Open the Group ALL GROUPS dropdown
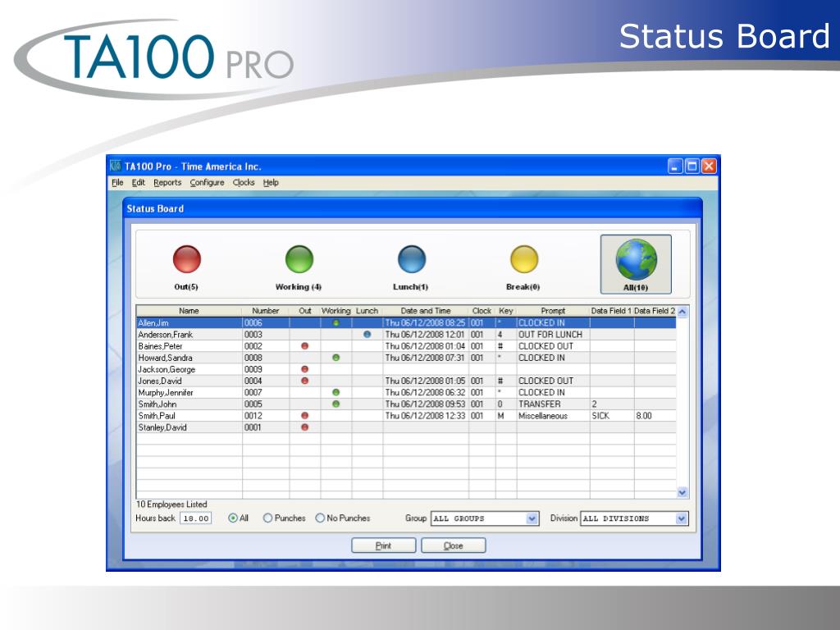Screen dimensions: 840x630 [532, 518]
